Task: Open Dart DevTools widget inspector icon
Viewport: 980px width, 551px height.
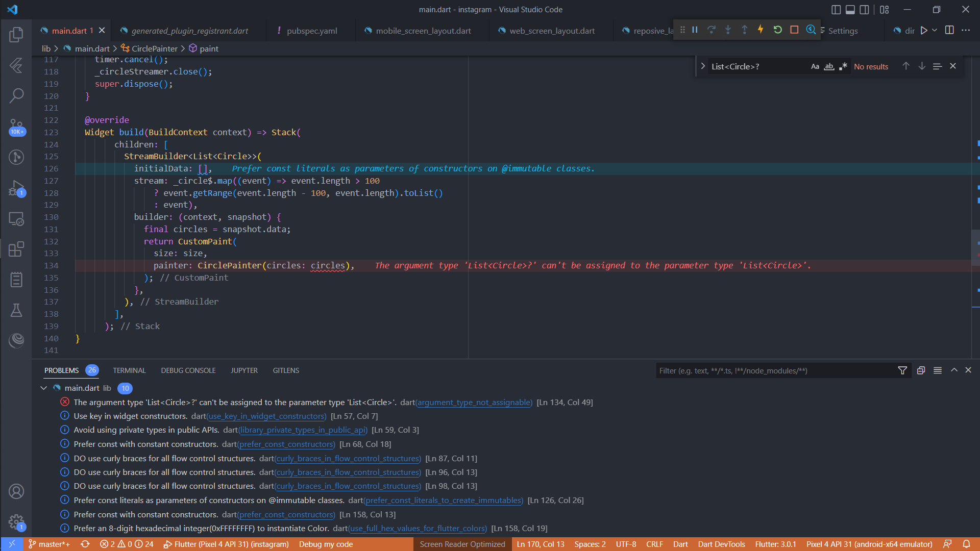Action: (811, 30)
